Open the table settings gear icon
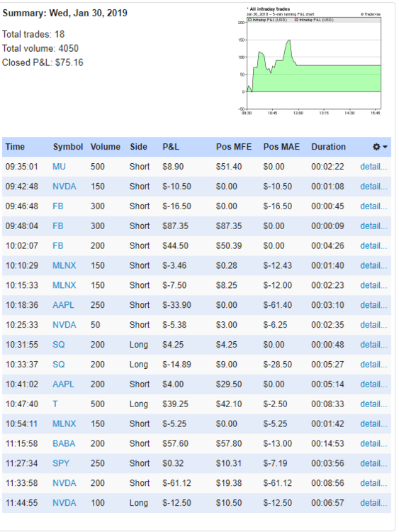Viewport: 399px width, 532px height. [376, 147]
